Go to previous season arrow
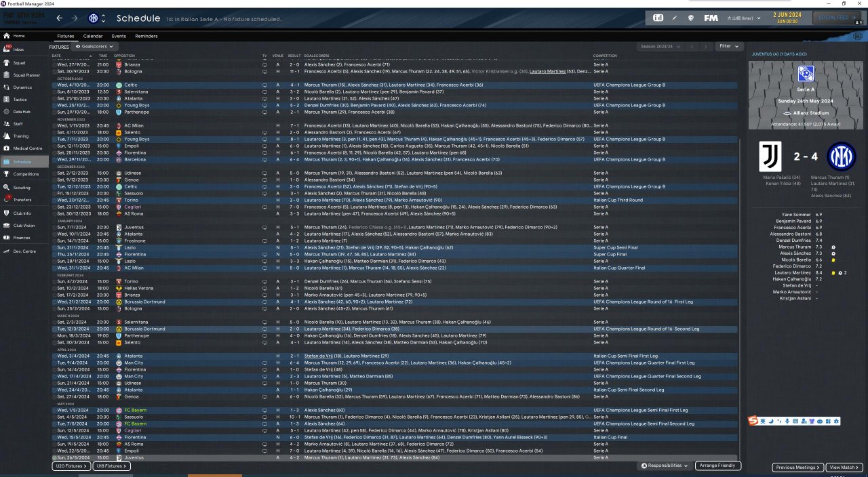The height and width of the screenshot is (477, 868). tap(691, 47)
